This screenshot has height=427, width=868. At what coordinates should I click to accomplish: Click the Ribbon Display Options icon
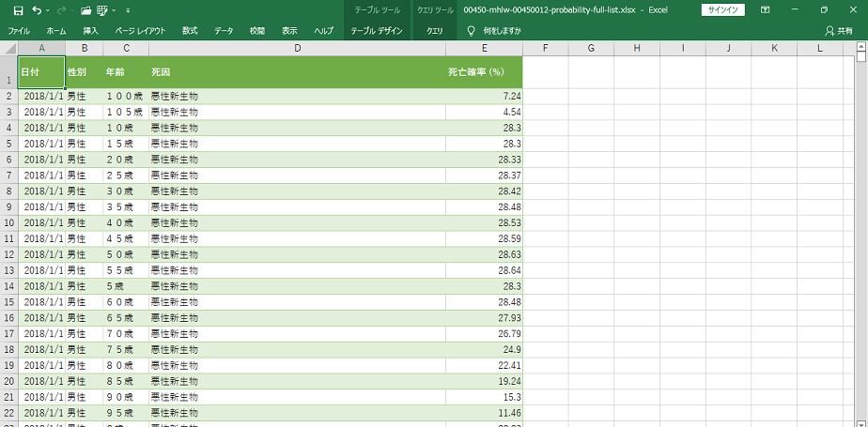(766, 9)
